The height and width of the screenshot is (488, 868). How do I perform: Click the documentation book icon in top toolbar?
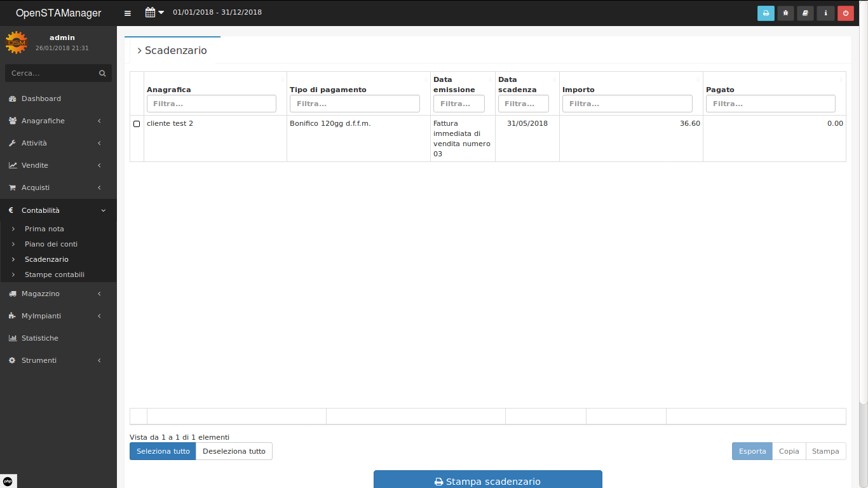(805, 13)
